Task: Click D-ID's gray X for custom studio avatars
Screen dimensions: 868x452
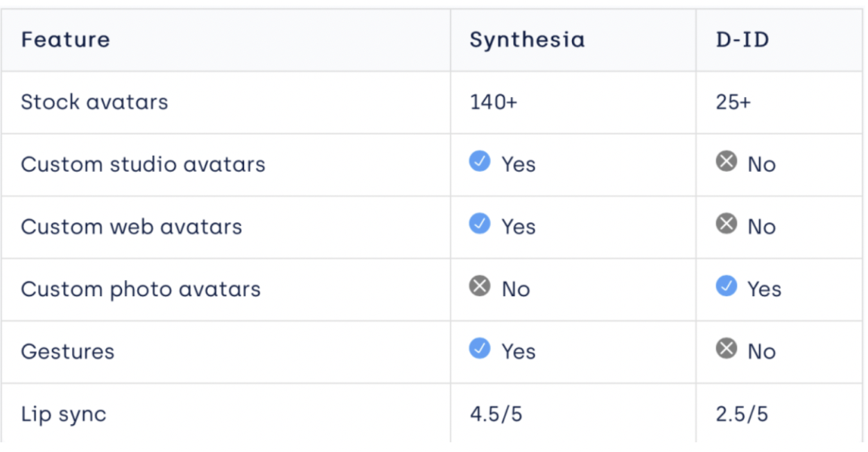Action: tap(726, 162)
